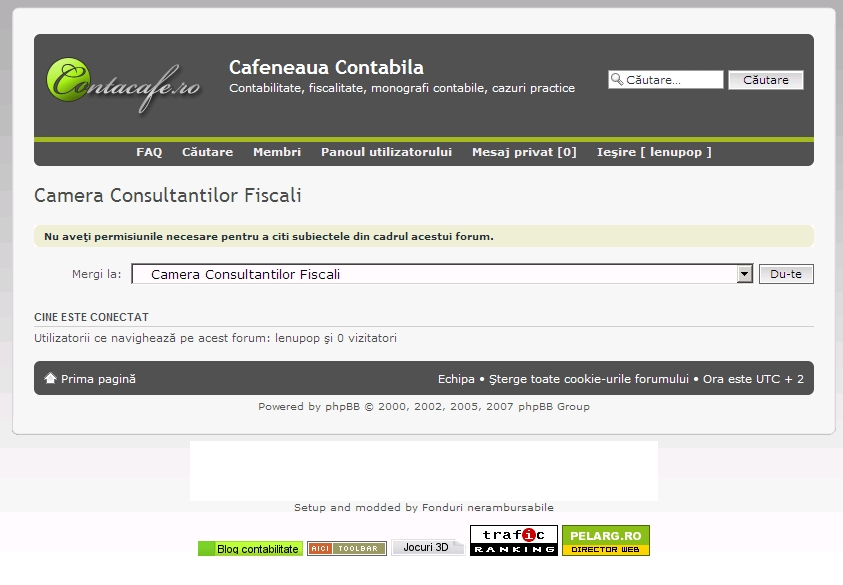843x585 pixels.
Task: Select Membri in the navigation bar
Action: coord(277,151)
